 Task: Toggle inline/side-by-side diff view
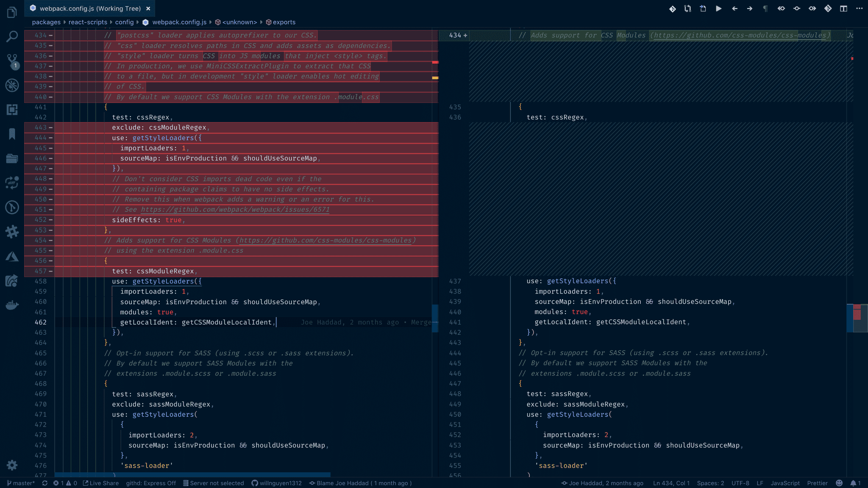click(843, 8)
